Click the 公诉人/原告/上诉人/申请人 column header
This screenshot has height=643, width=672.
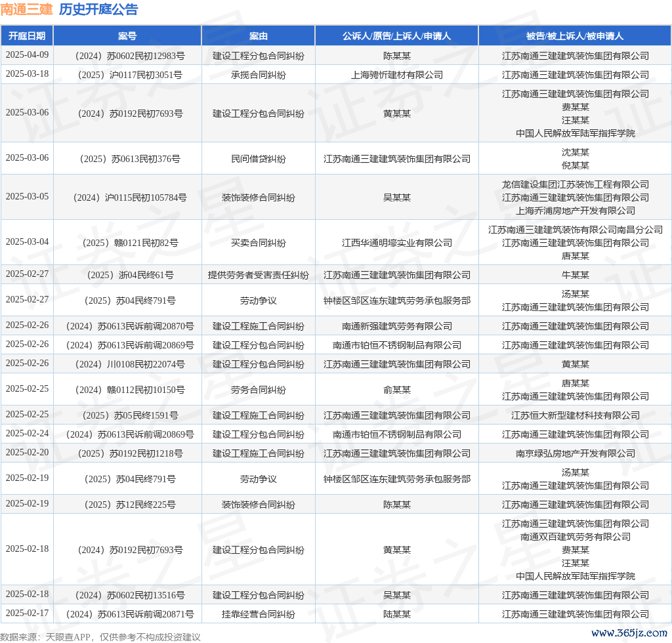(x=397, y=36)
